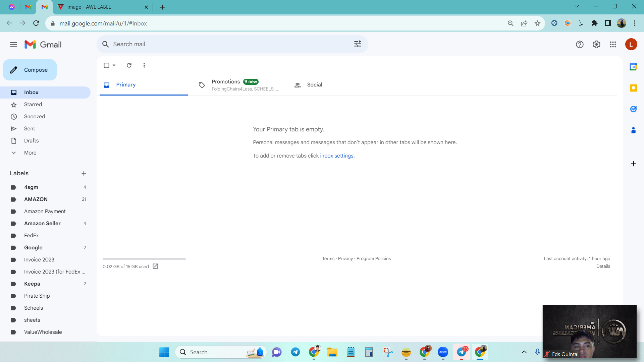Open the Scheels label
Screen dimensions: 644x362
pyautogui.click(x=45, y=308)
